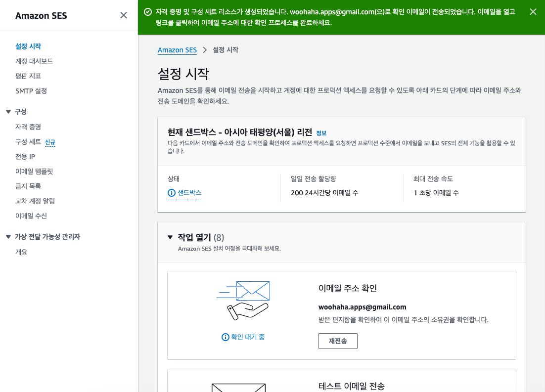Click the envelope illustration for 테스트 이메일 전송
Viewport: 545px width, 392px height.
click(x=238, y=388)
